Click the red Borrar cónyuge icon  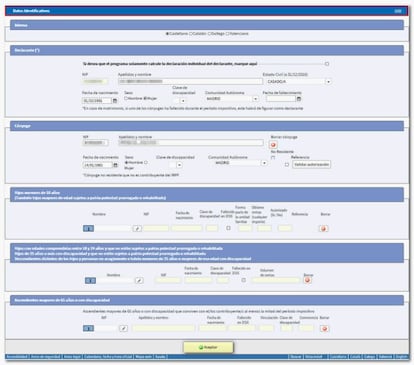pos(273,145)
